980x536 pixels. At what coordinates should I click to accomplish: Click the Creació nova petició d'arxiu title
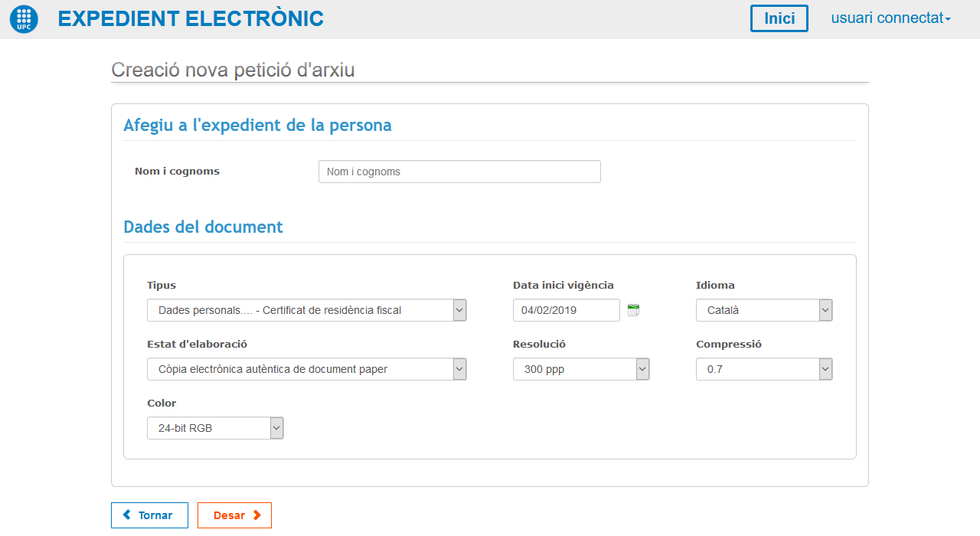[233, 70]
